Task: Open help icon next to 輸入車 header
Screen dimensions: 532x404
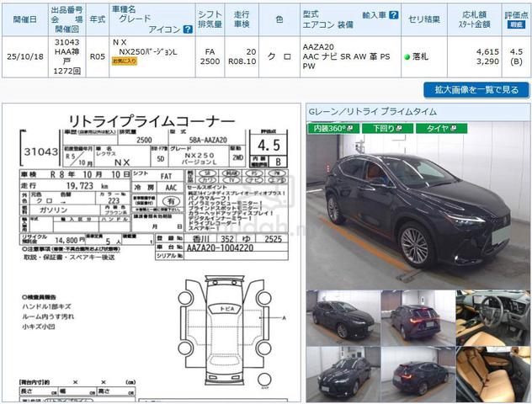Action: tap(394, 15)
